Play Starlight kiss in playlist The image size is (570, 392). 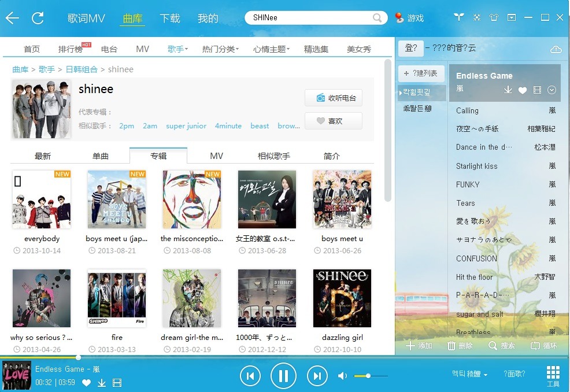pos(506,166)
